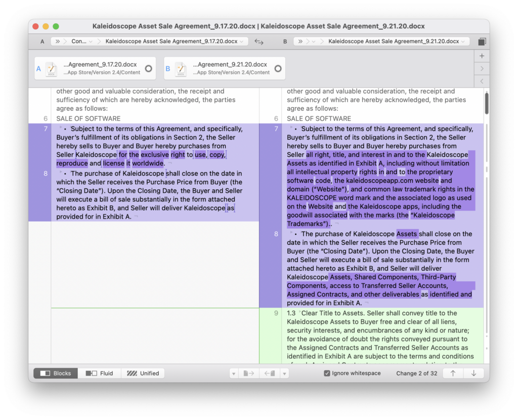This screenshot has width=518, height=420.
Task: Open copy-to-right options dropdown arrow
Action: (234, 374)
